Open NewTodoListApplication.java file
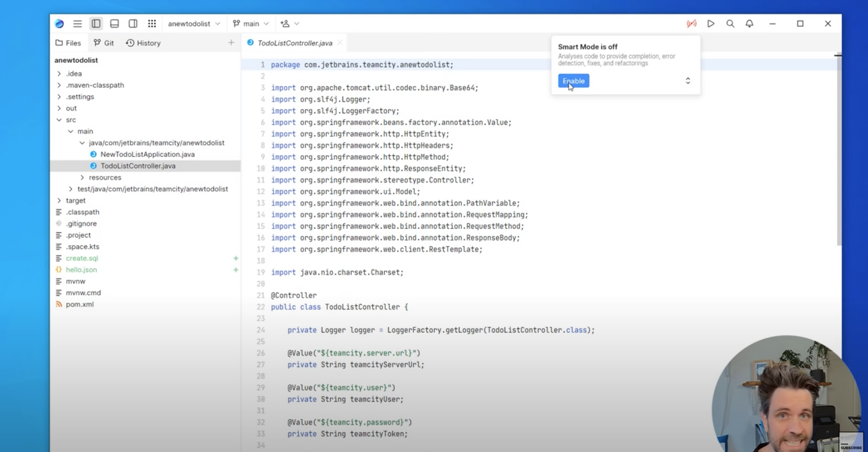This screenshot has height=452, width=868. pos(148,154)
